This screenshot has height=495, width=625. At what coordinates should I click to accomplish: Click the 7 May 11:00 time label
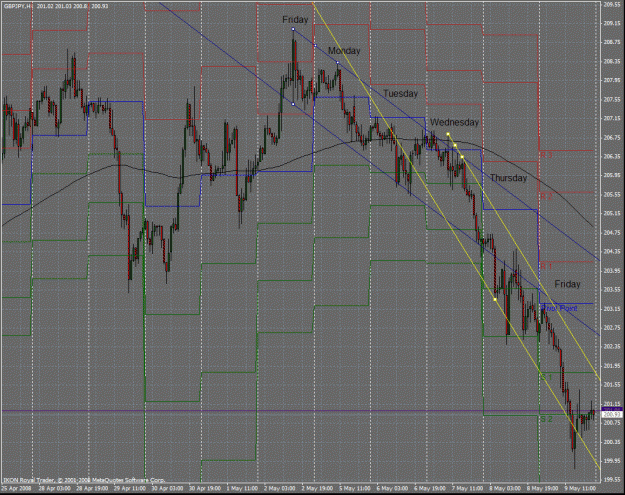[467, 488]
